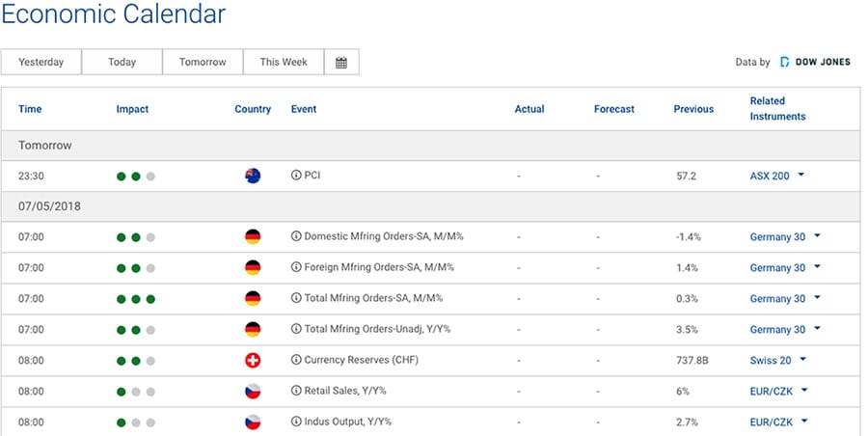Click the Swiss flag icon
This screenshot has height=436, width=868.
pos(253,361)
